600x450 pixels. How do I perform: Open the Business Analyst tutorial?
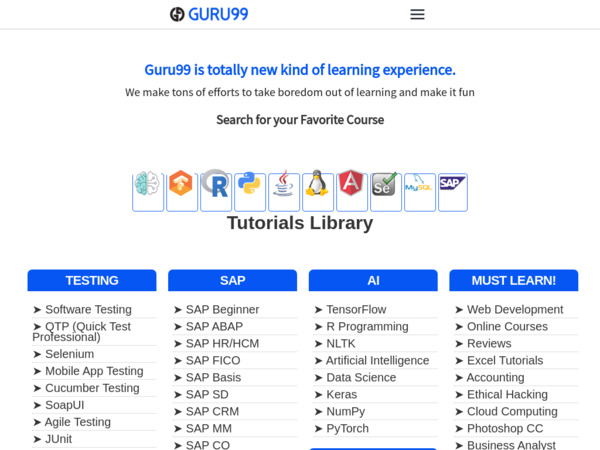(x=511, y=445)
